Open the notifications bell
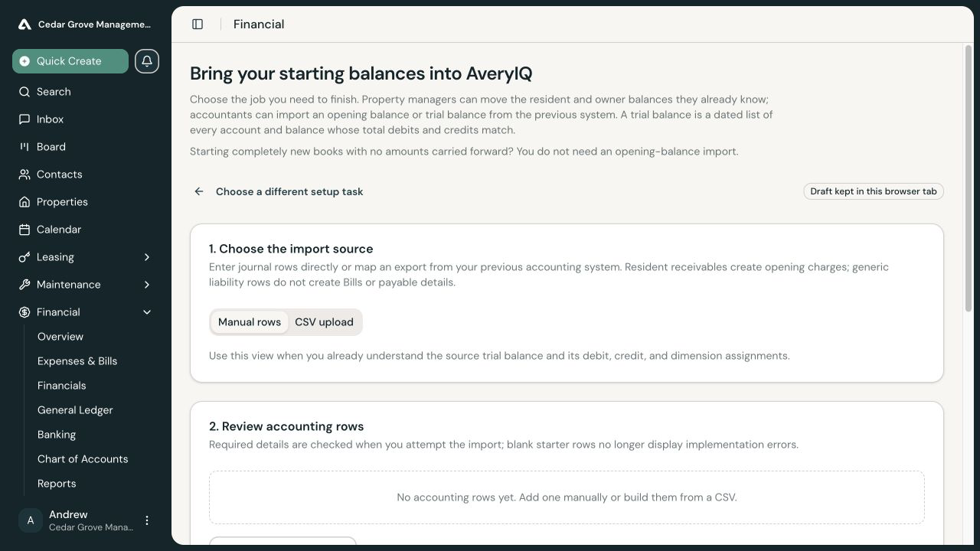This screenshot has height=551, width=980. 147,61
